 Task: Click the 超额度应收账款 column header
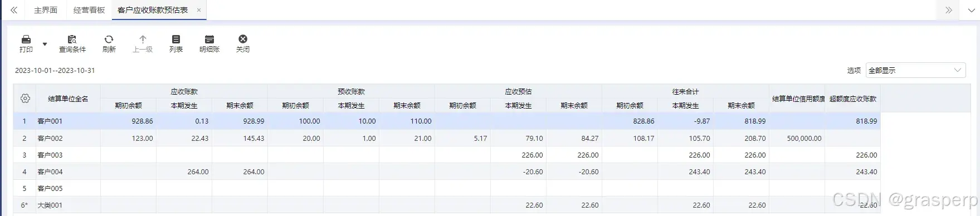tap(853, 99)
